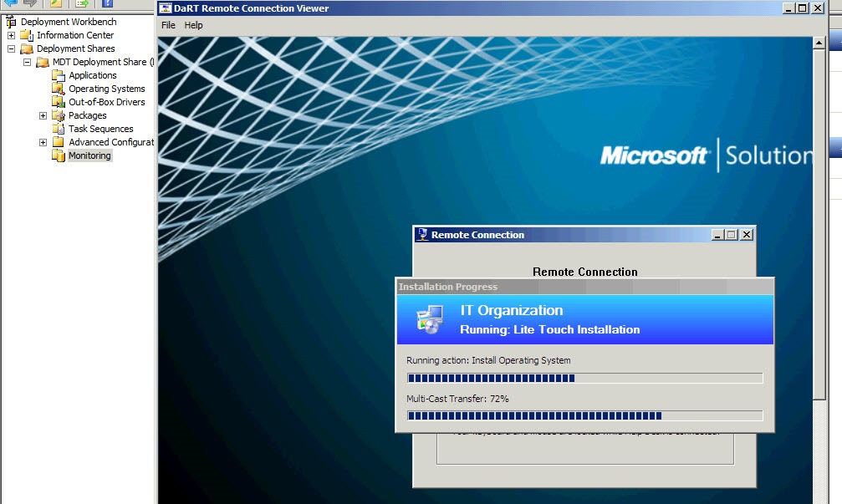The image size is (842, 504).
Task: Select the Task Sequences folder icon
Action: coord(58,129)
